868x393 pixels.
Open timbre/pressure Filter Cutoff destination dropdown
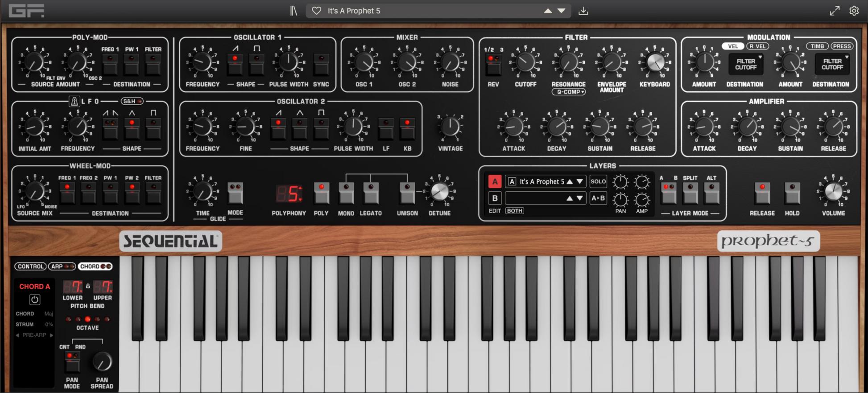coord(832,64)
